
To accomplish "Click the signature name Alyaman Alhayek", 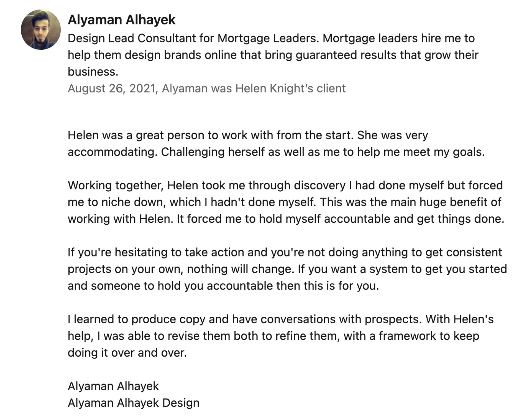I will (x=113, y=386).
